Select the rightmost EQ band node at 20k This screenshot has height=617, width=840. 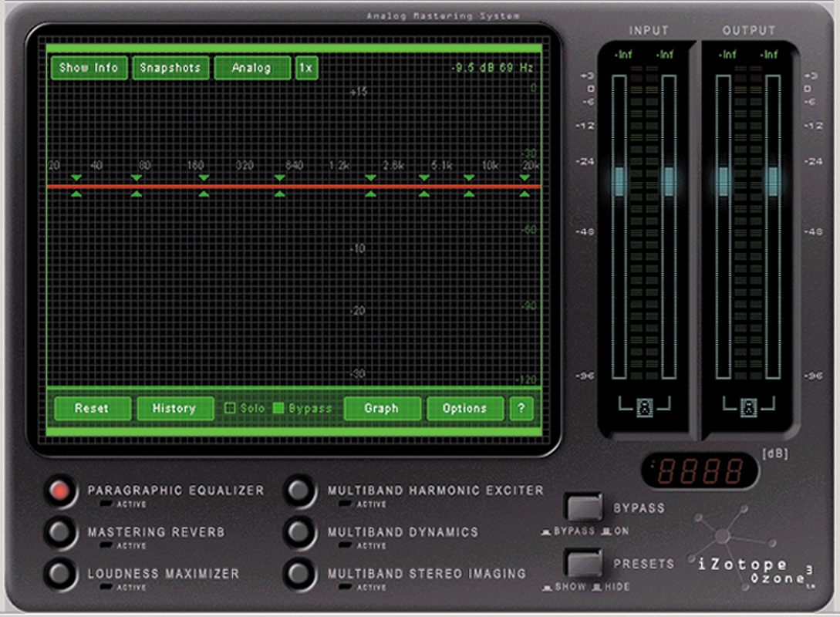(525, 186)
